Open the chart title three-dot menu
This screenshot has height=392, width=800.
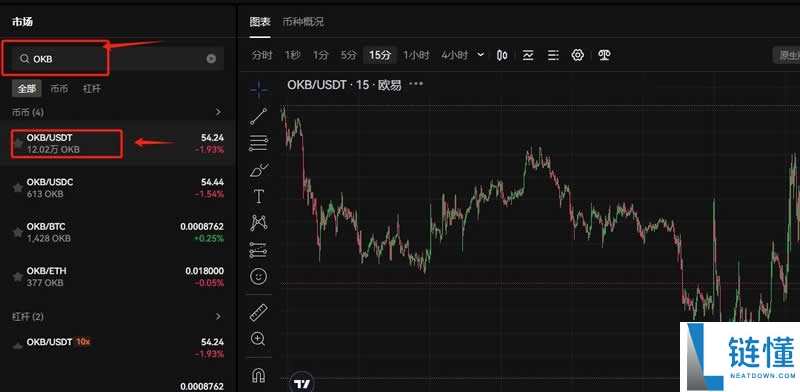416,84
